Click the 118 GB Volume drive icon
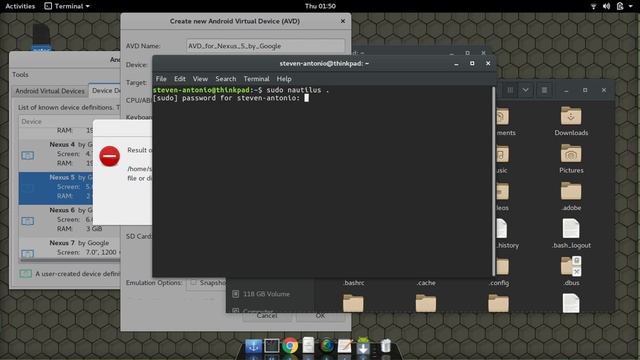Viewport: 640px width, 360px height. click(236, 294)
